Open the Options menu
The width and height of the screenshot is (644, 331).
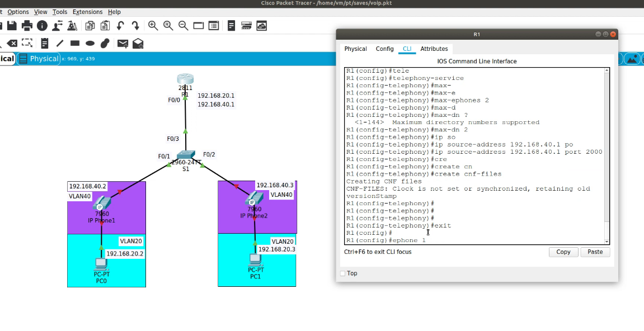point(18,12)
